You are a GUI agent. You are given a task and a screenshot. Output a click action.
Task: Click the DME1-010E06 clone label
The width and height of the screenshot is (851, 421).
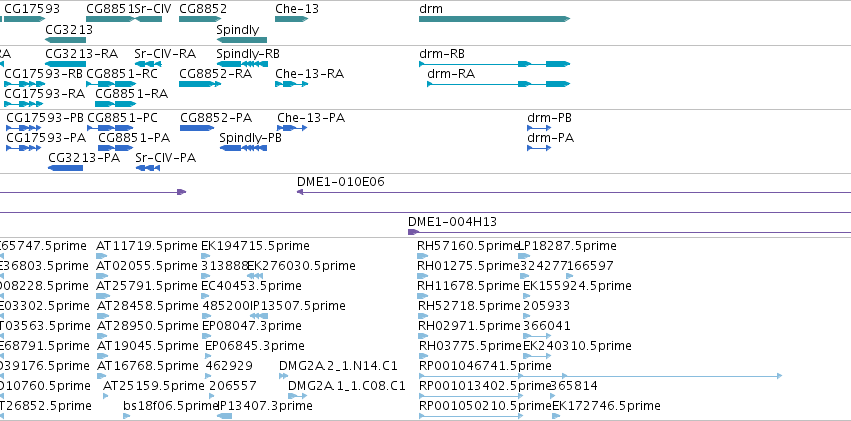point(340,182)
